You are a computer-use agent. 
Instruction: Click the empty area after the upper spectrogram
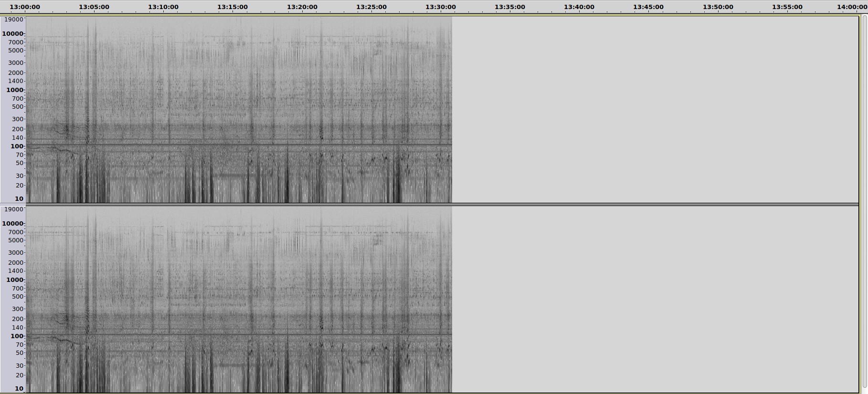tap(654, 110)
